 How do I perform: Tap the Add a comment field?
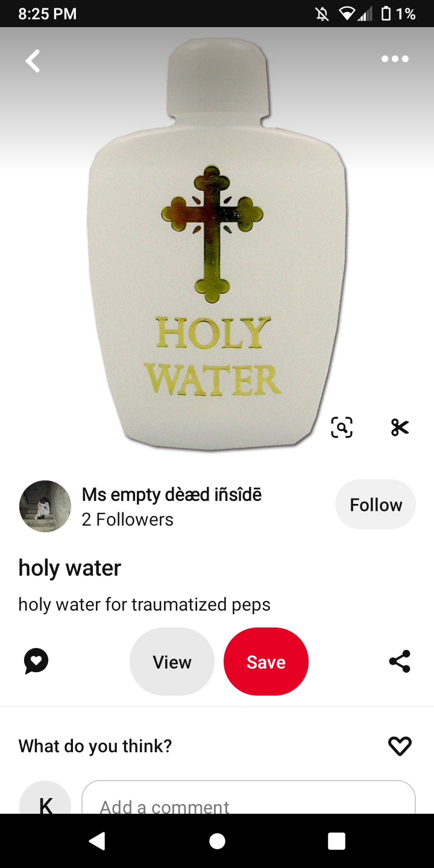[248, 797]
